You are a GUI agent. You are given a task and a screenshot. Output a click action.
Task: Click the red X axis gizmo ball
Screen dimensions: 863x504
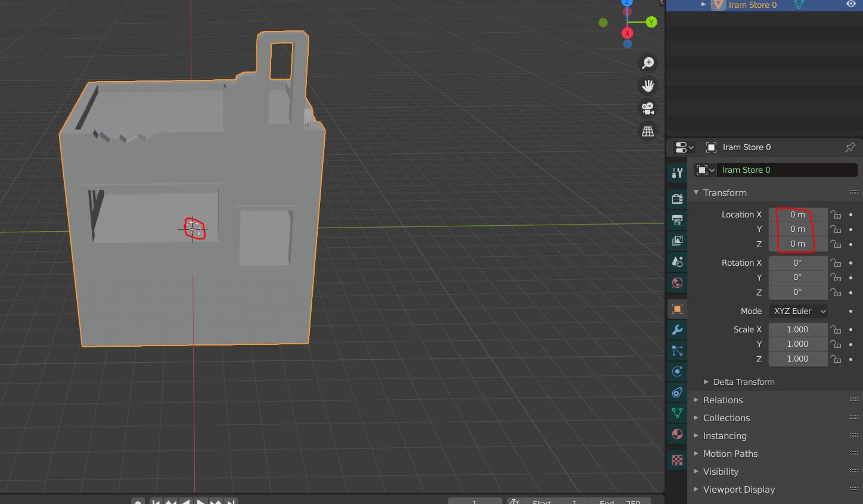pos(627,33)
